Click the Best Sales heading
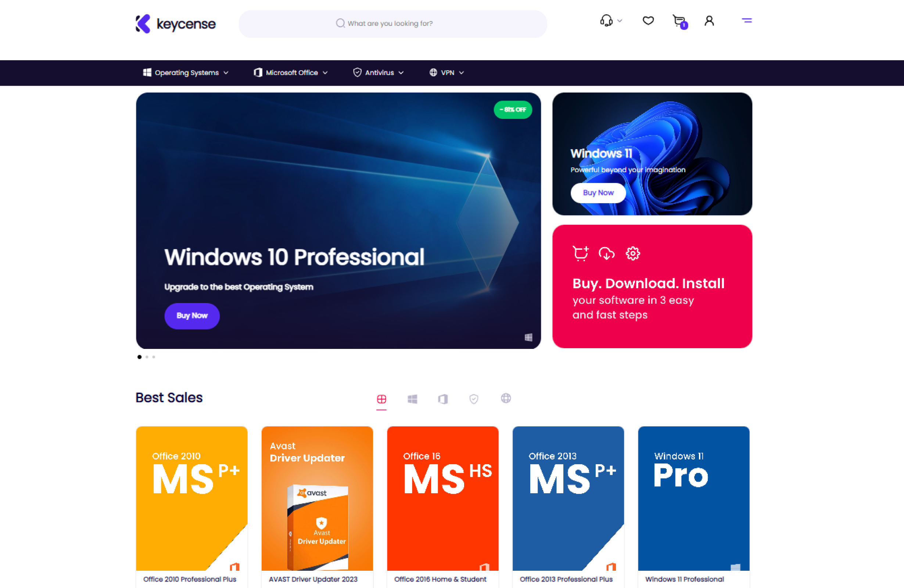The width and height of the screenshot is (904, 588). 169,398
